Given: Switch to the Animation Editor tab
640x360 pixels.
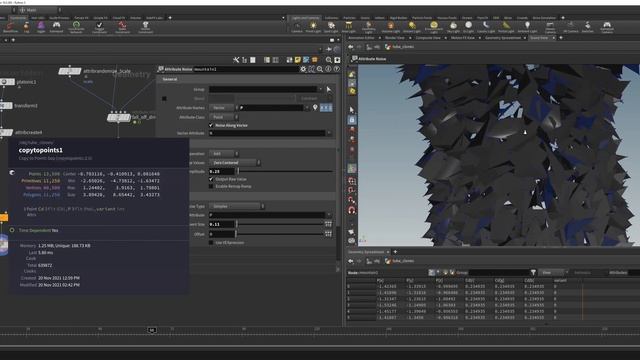Looking at the screenshot, I should click(362, 38).
